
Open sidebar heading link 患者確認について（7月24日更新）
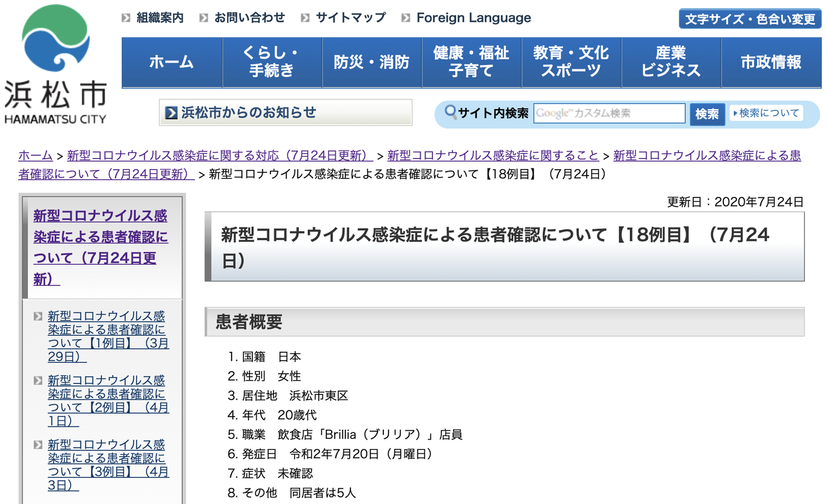pyautogui.click(x=101, y=247)
